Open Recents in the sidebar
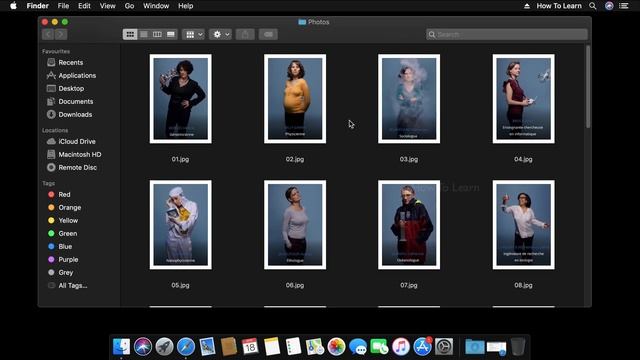Viewport: 640px width, 360px height. (70, 62)
